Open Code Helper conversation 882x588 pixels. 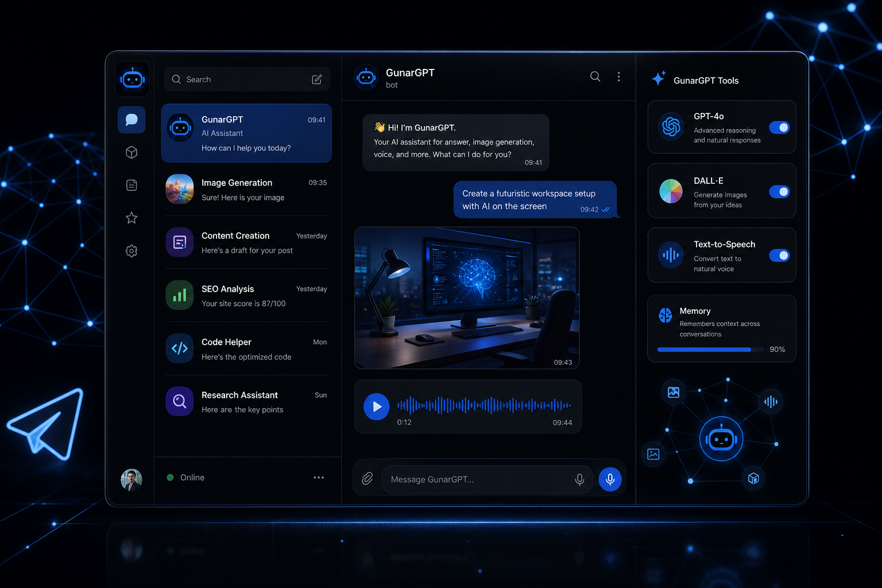pos(246,349)
